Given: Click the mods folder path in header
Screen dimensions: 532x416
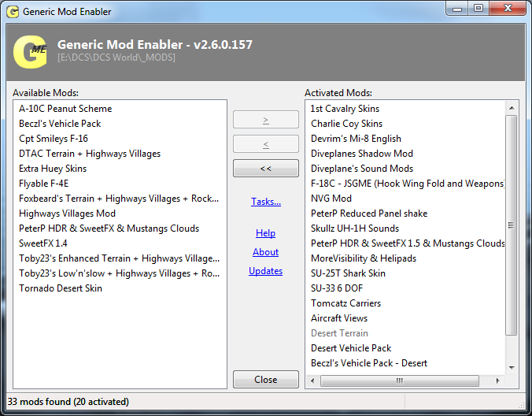Looking at the screenshot, I should click(x=116, y=58).
